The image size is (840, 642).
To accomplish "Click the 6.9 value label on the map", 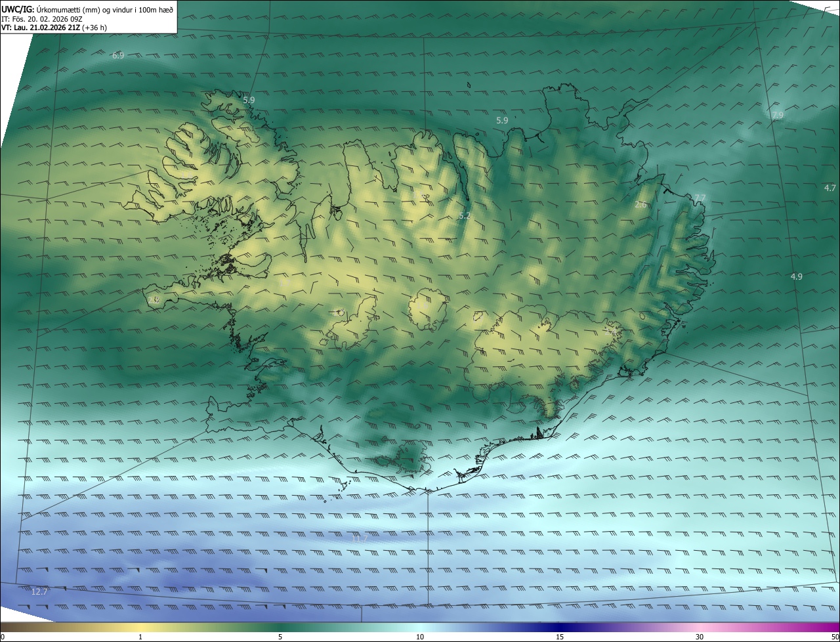I will click(x=118, y=56).
